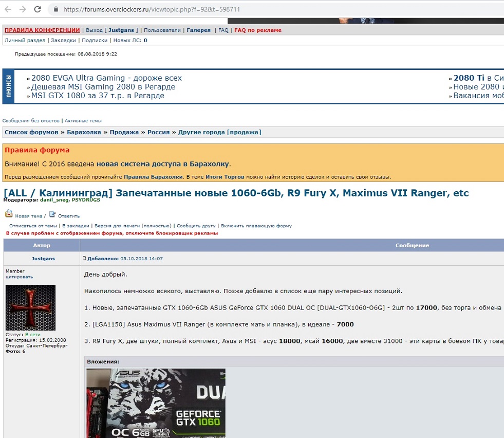Open Новых ЛС messages link
Image resolution: width=504 pixels, height=438 pixels.
(130, 40)
